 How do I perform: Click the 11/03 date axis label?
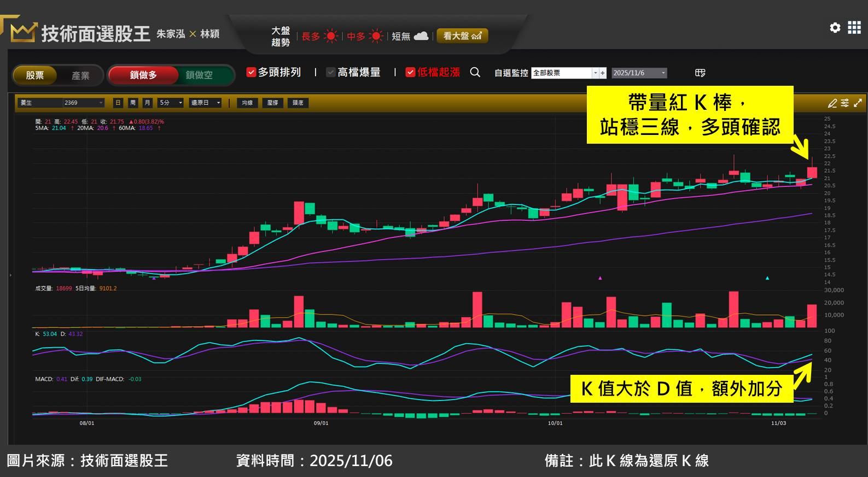click(x=778, y=423)
